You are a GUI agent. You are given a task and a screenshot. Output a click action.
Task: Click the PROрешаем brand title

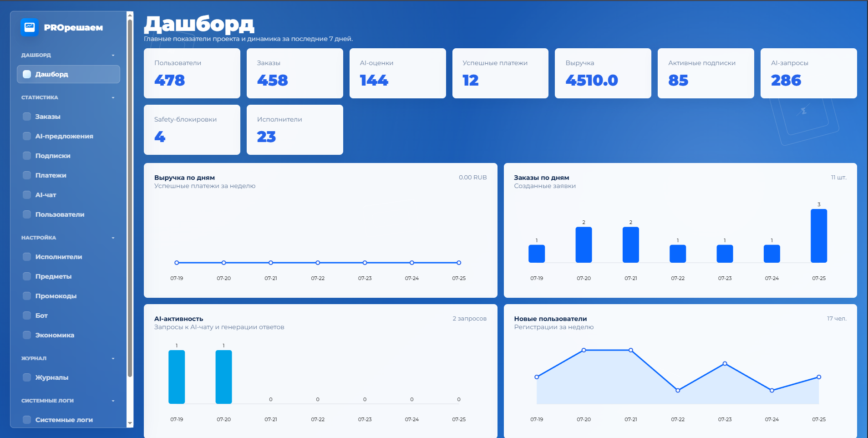73,28
